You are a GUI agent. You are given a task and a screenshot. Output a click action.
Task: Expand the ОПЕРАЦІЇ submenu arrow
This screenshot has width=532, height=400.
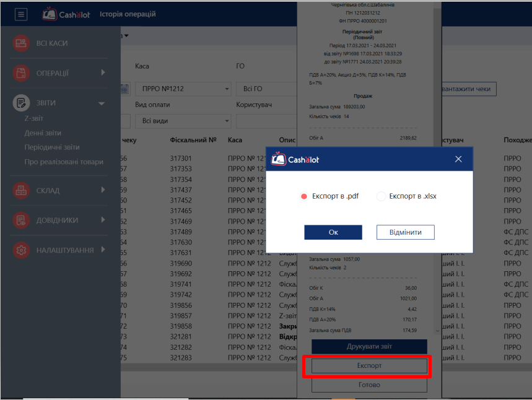click(103, 72)
